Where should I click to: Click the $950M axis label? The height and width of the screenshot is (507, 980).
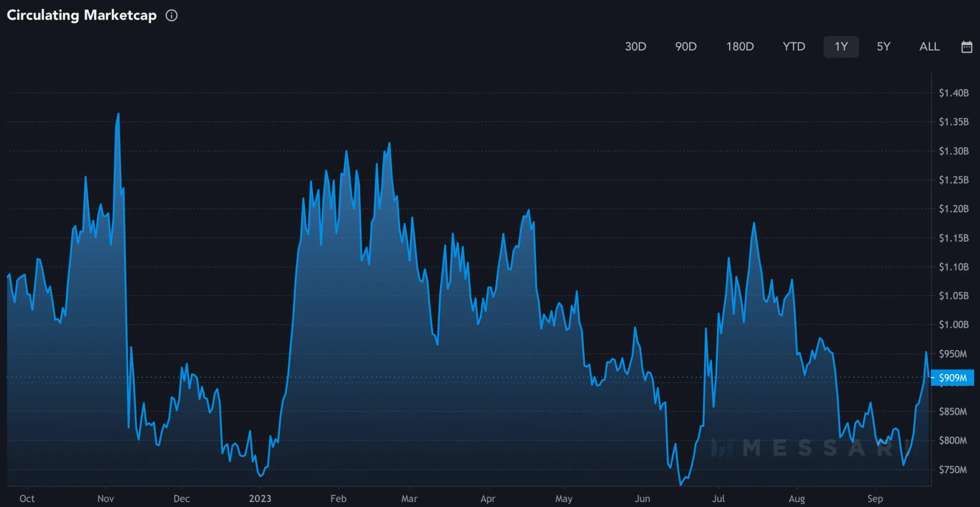tap(953, 354)
